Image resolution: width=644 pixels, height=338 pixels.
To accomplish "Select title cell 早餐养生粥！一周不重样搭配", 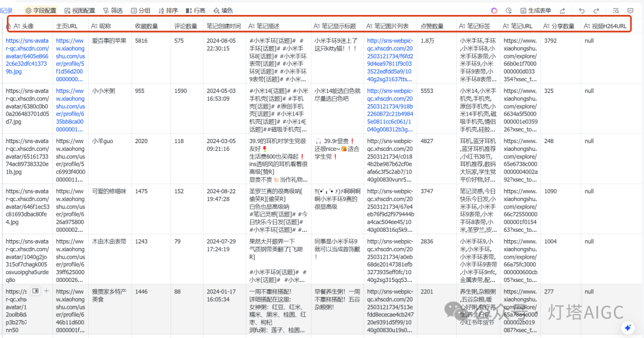I will click(x=337, y=309).
